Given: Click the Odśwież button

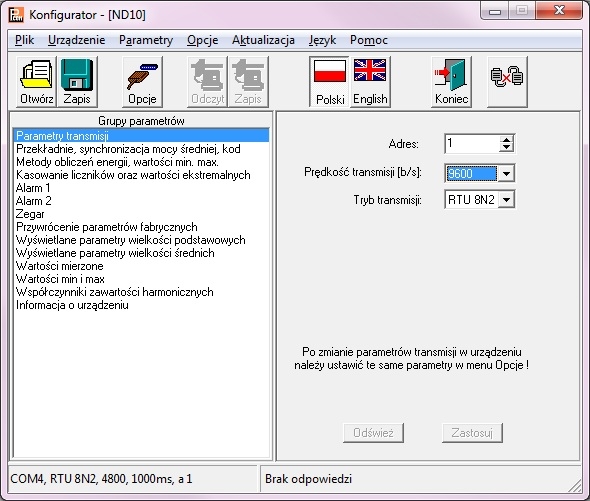Looking at the screenshot, I should [x=373, y=433].
